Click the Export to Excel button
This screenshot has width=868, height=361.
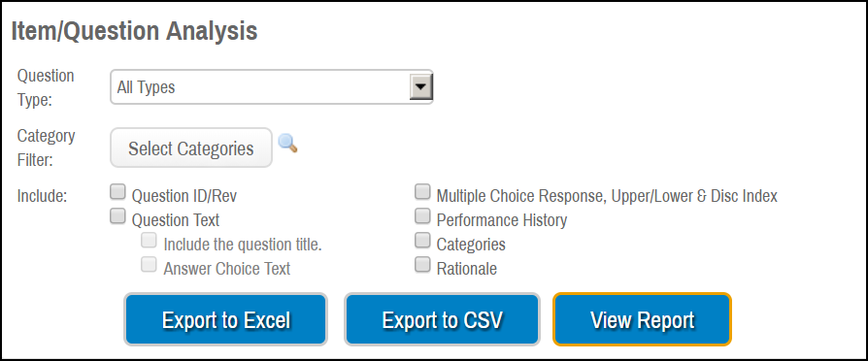(x=226, y=319)
